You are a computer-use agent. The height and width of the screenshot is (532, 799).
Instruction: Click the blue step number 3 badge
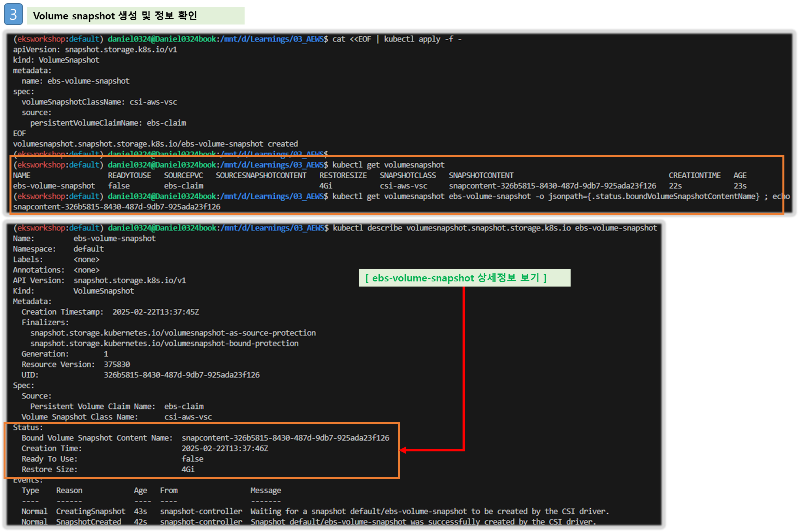[13, 15]
